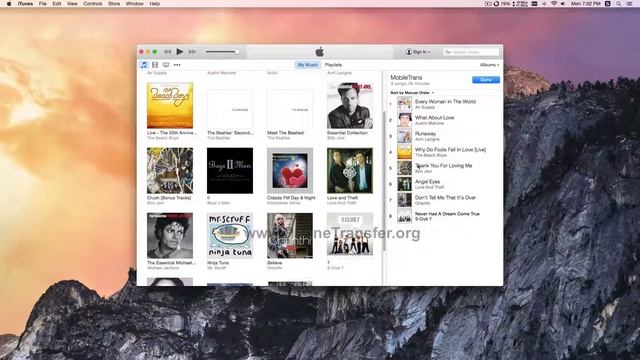Open S Club 7 album cover
This screenshot has height=360, width=640.
click(350, 234)
